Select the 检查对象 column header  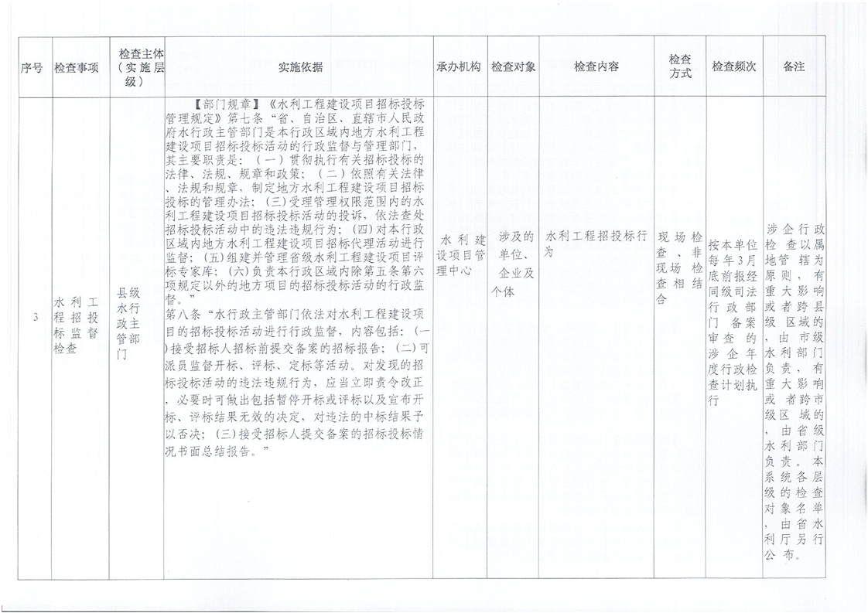(x=513, y=67)
